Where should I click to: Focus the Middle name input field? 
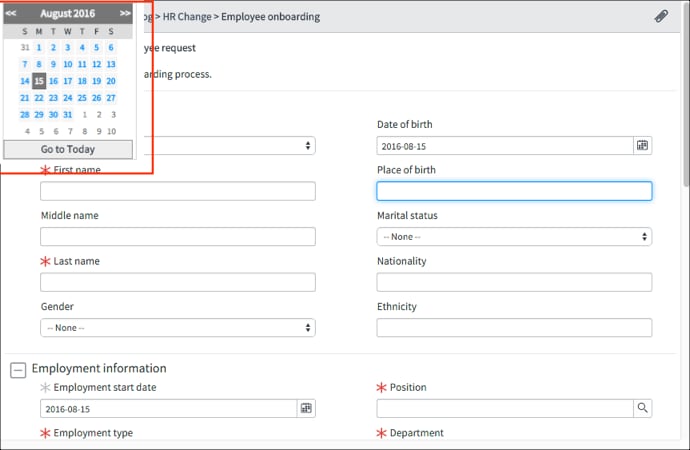[178, 237]
